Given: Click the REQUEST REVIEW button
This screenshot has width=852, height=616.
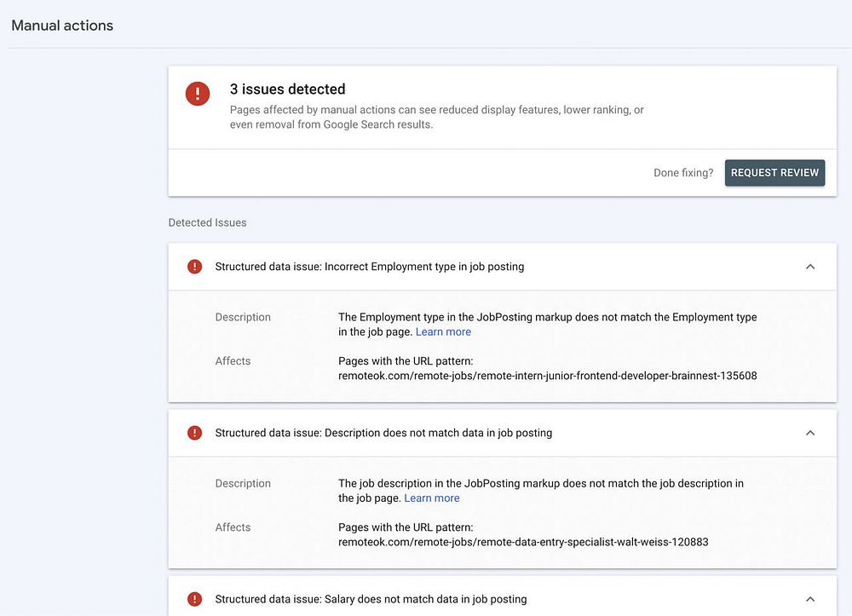Looking at the screenshot, I should pyautogui.click(x=774, y=173).
